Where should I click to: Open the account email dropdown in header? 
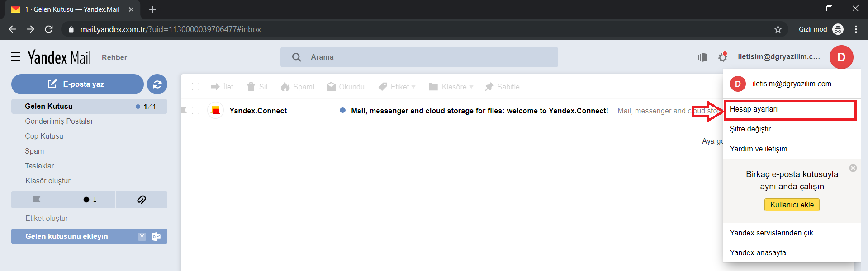(779, 57)
